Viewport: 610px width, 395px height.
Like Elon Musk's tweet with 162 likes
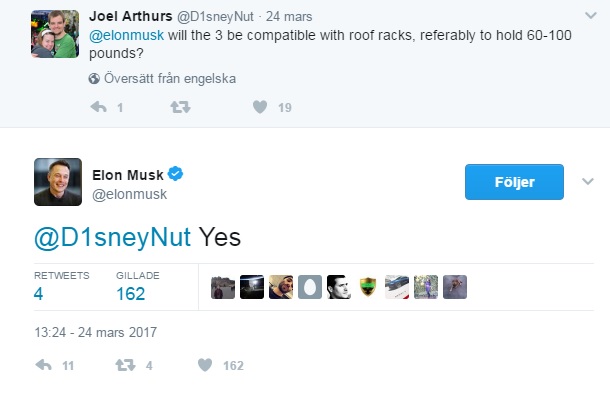tap(205, 365)
